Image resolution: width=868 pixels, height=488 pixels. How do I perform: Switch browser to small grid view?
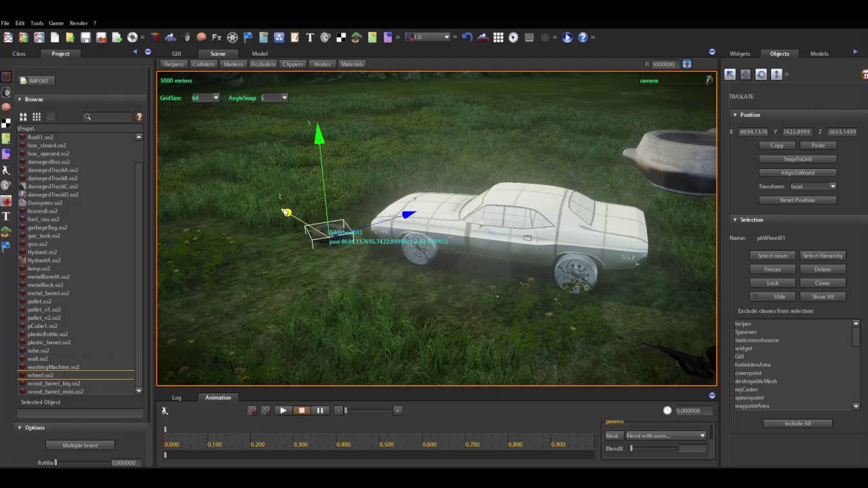point(37,117)
